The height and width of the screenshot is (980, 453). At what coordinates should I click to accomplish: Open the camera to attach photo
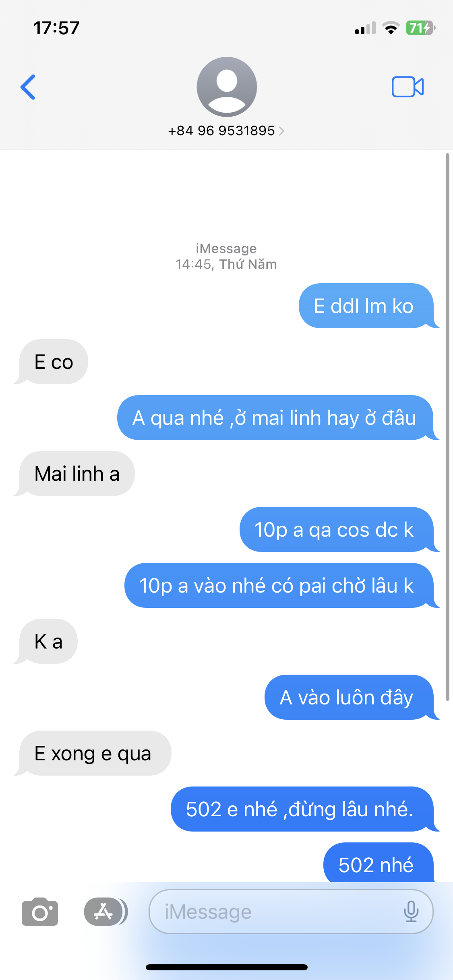(x=40, y=912)
